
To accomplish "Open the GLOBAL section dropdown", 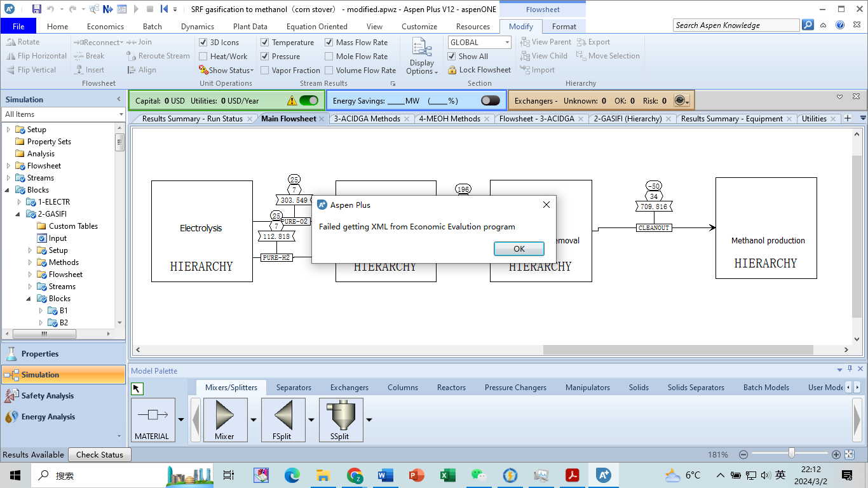I will click(507, 43).
